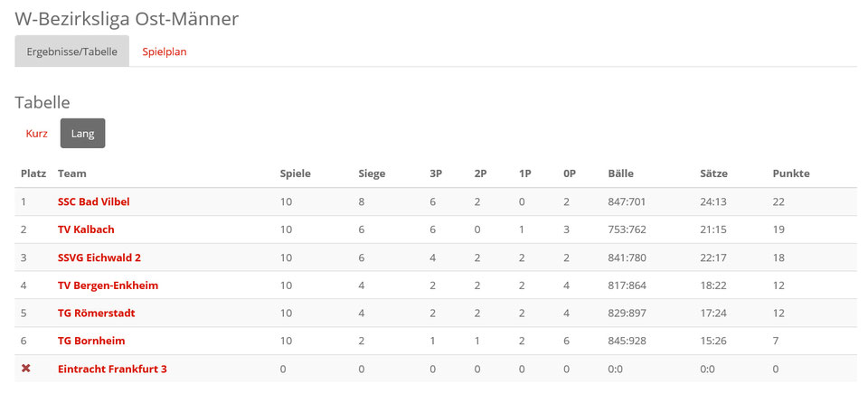Click the Siege column header
Screen dimensions: 868x393
click(372, 173)
